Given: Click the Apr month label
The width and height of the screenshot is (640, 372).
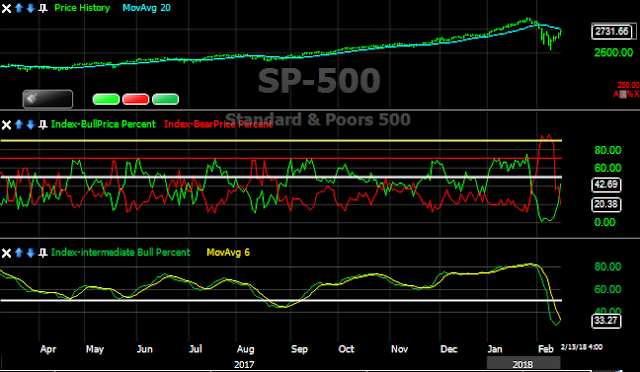Looking at the screenshot, I should 48,350.
